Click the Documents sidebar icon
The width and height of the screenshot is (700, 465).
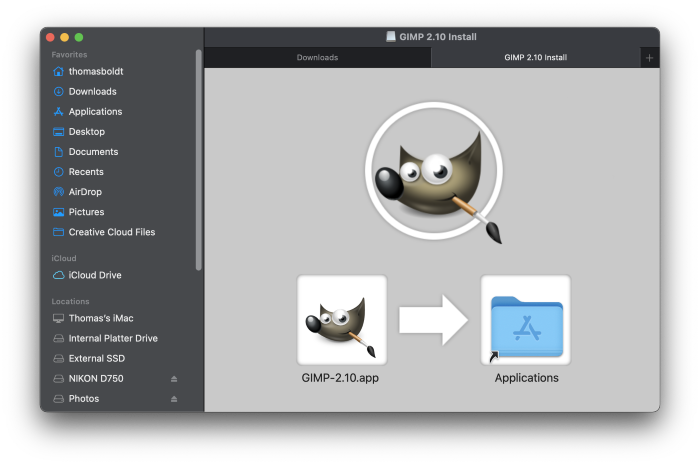click(58, 152)
